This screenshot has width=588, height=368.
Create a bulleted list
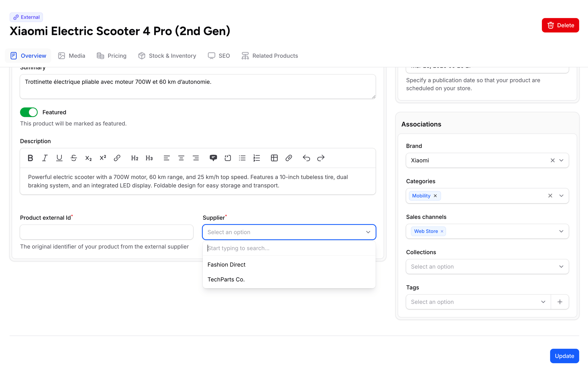(242, 158)
